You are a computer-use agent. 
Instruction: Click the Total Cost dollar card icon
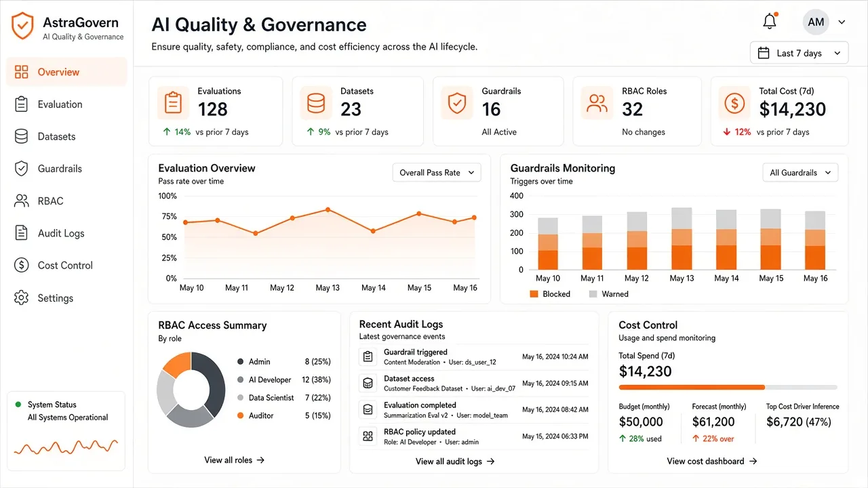tap(734, 103)
